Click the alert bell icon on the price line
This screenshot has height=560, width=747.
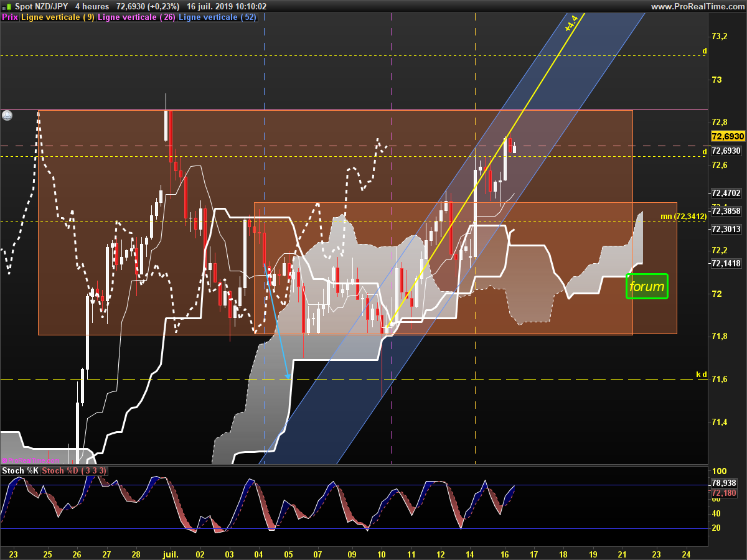point(7,115)
